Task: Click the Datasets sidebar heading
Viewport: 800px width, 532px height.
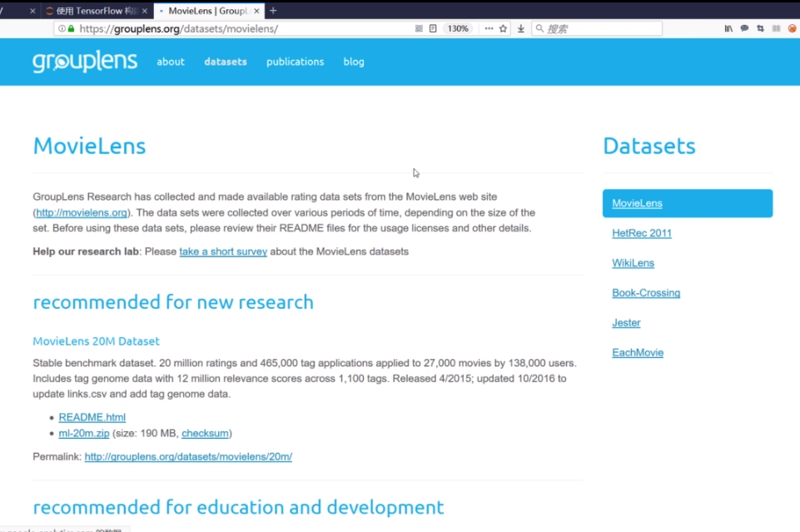Action: [x=649, y=146]
